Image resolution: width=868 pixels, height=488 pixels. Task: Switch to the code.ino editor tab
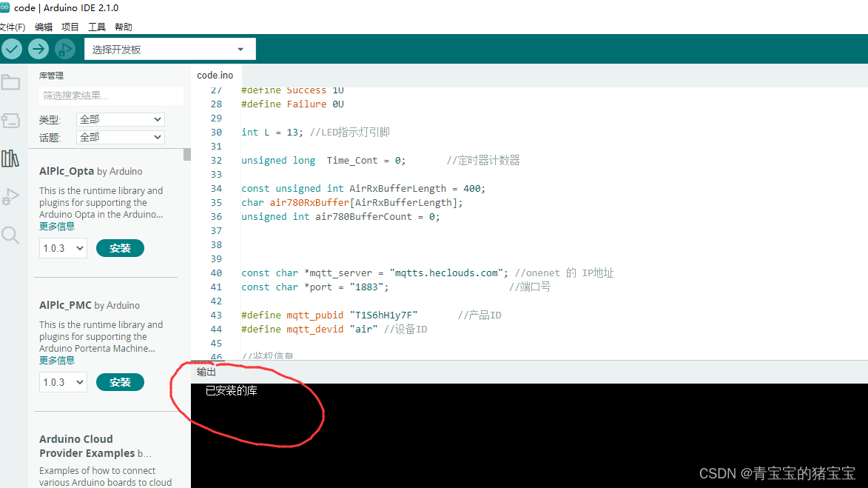(215, 75)
